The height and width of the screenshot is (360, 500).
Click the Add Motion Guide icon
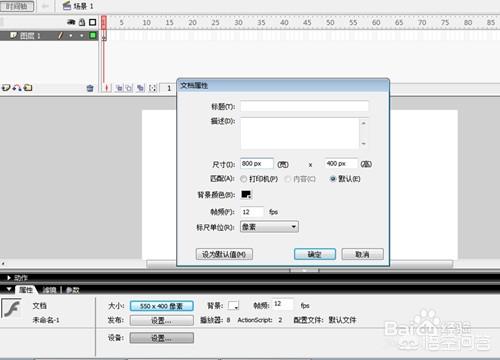[x=17, y=88]
